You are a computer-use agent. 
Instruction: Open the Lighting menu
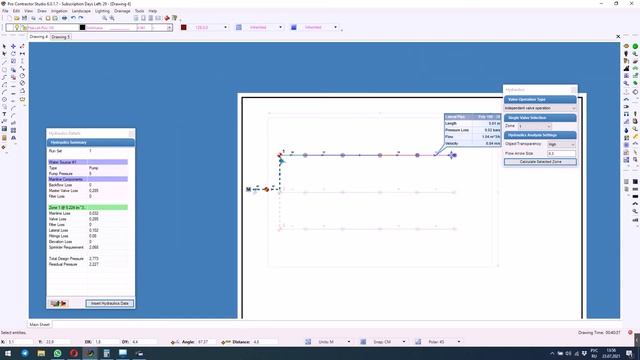point(102,11)
